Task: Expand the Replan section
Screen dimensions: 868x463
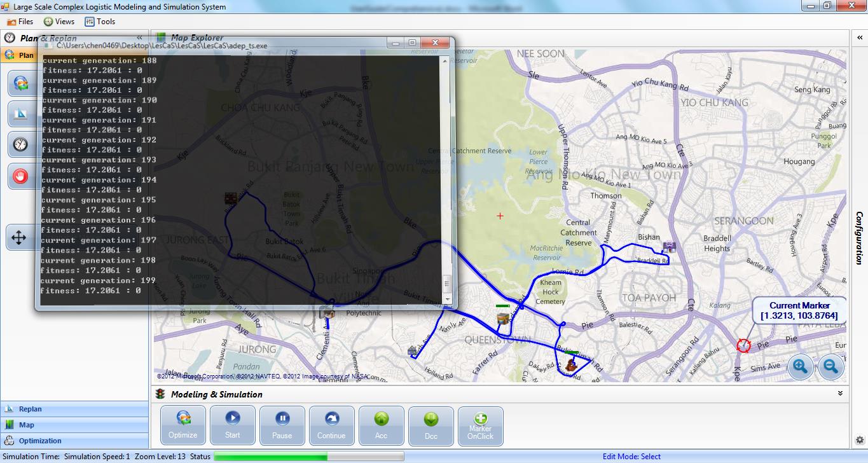Action: [x=30, y=409]
